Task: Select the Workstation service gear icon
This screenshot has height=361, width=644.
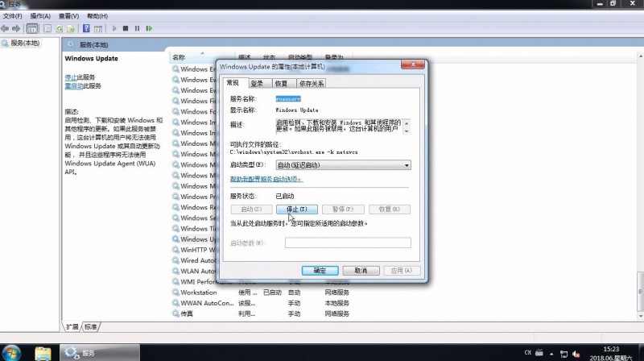Action: click(175, 293)
